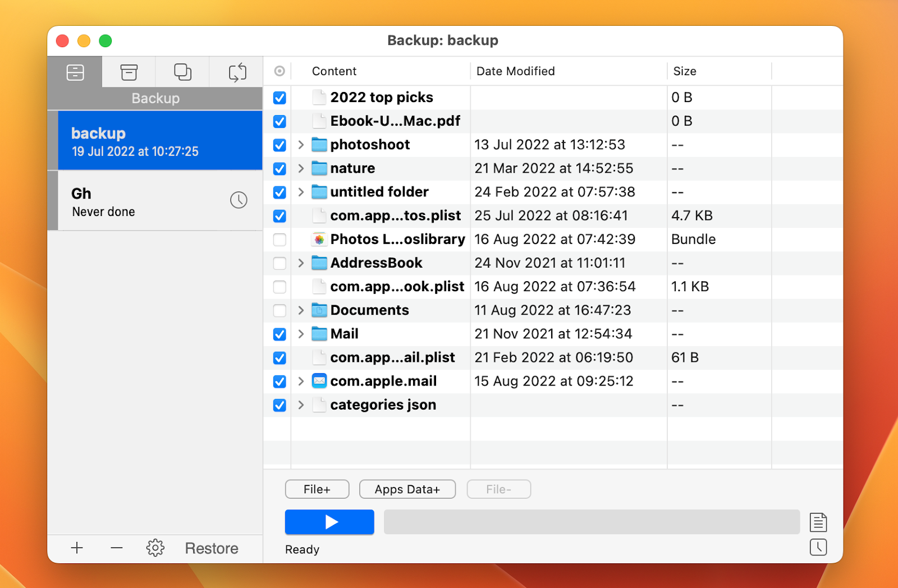The image size is (898, 588).
Task: Expand the nature folder
Action: click(x=301, y=168)
